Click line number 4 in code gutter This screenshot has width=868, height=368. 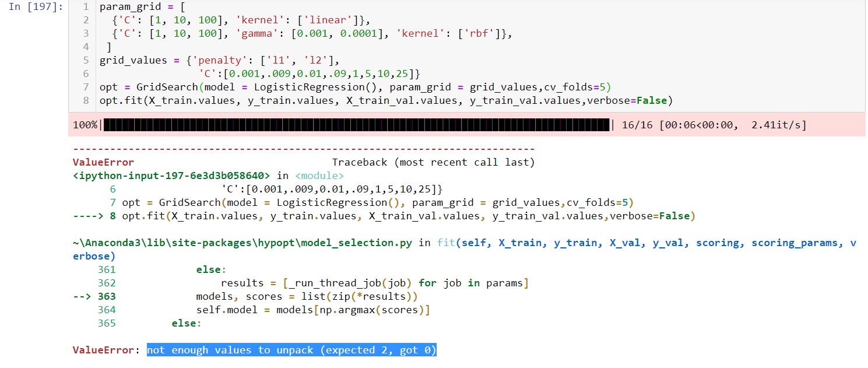(x=86, y=47)
